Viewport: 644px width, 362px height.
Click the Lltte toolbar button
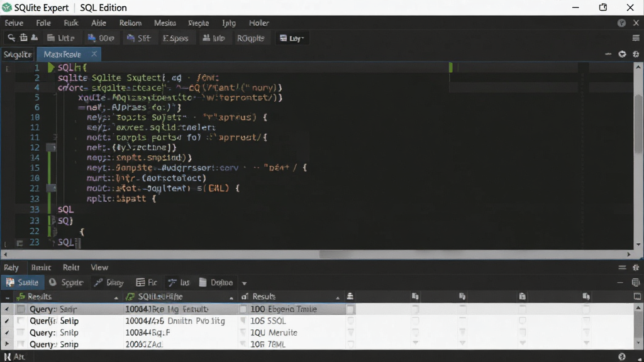point(61,38)
